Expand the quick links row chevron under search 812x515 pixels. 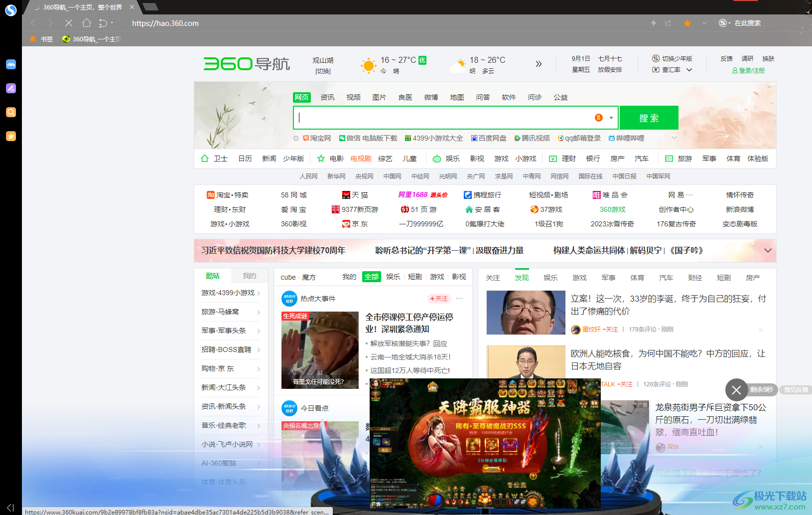(675, 138)
